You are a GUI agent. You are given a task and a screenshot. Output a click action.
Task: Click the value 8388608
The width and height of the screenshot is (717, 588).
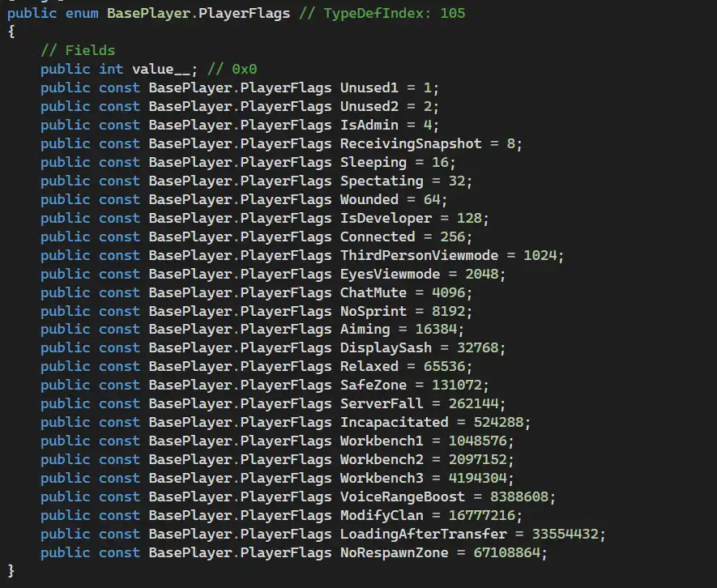coord(519,497)
